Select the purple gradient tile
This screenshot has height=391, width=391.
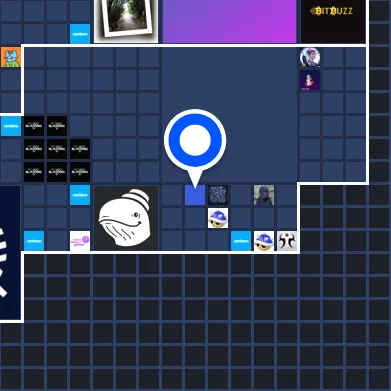(x=229, y=21)
